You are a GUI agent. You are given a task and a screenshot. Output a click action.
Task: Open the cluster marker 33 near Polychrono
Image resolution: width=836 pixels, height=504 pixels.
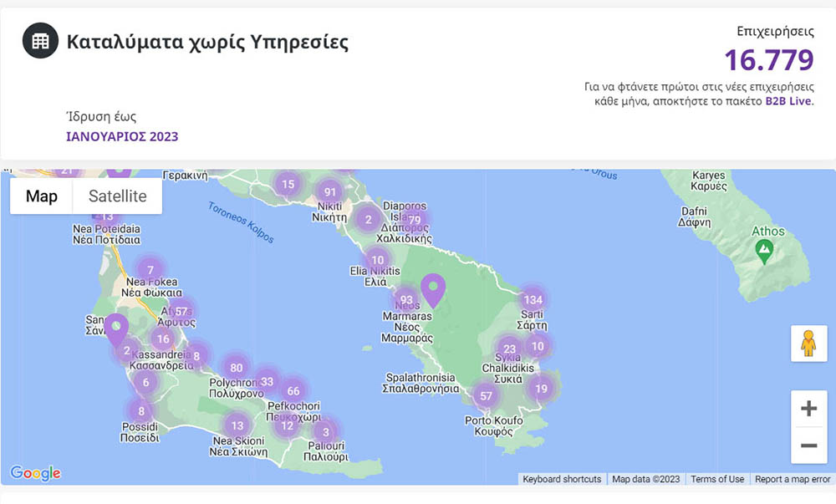pos(268,381)
